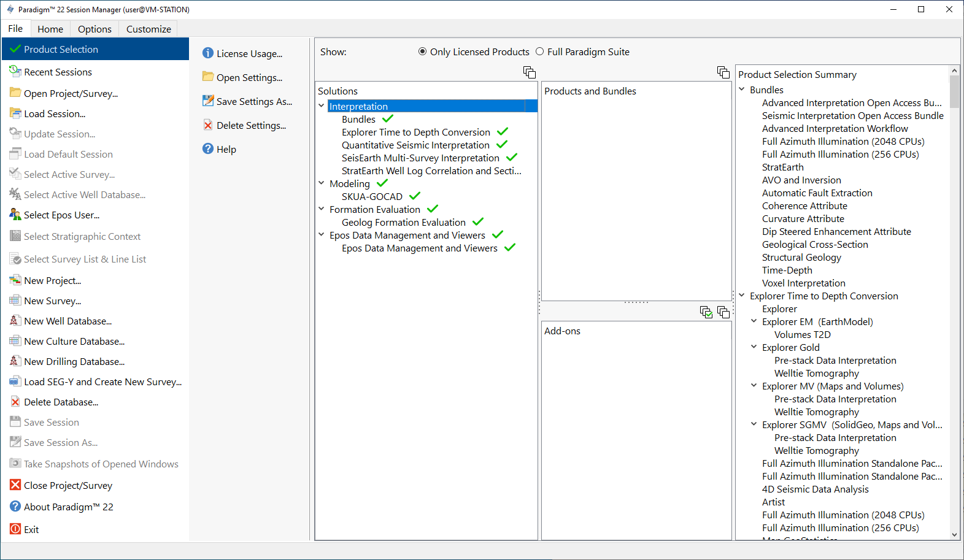Click the Delete Settings icon
The height and width of the screenshot is (560, 964).
coord(208,125)
